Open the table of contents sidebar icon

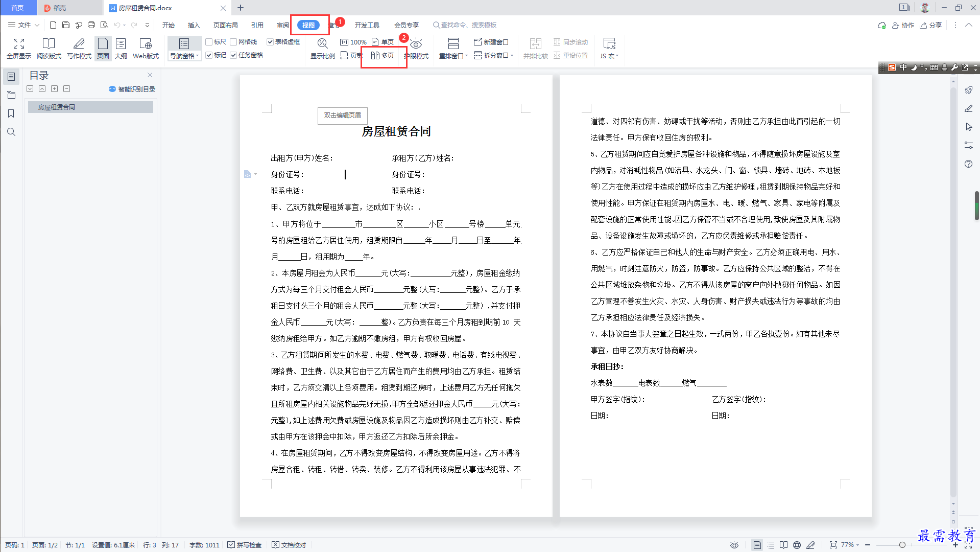click(11, 77)
